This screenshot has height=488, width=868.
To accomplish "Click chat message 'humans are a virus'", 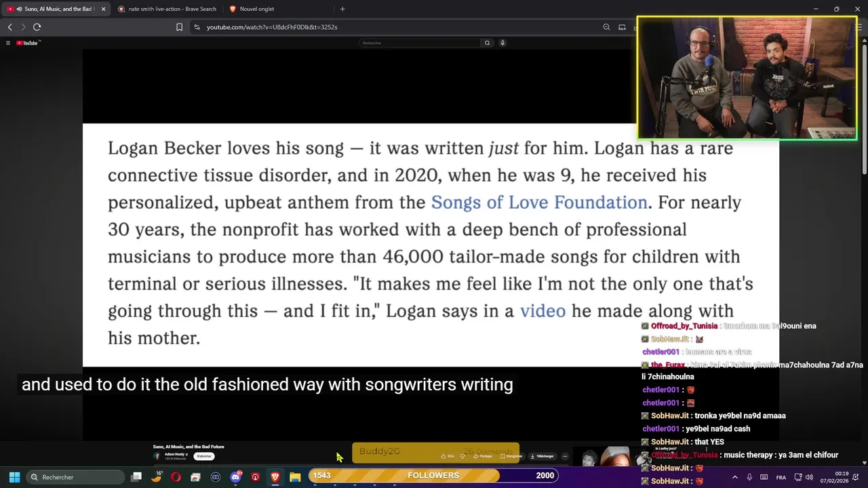I will (718, 352).
